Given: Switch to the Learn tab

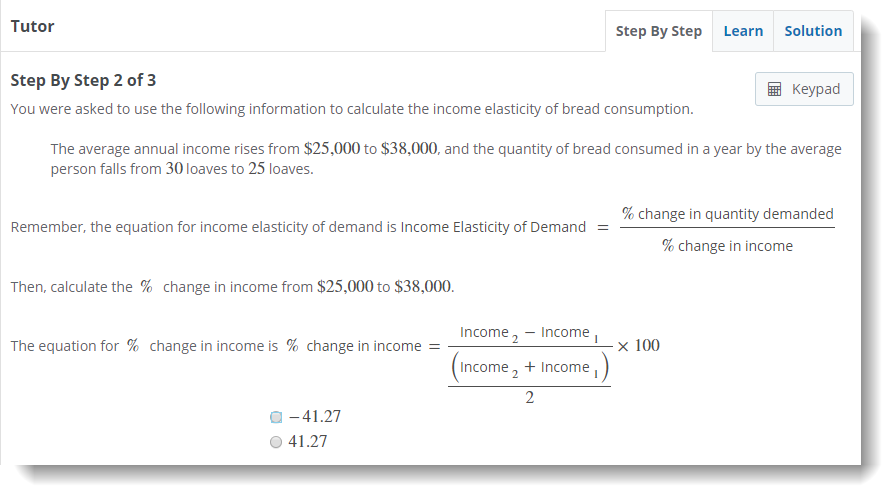Looking at the screenshot, I should tap(743, 31).
